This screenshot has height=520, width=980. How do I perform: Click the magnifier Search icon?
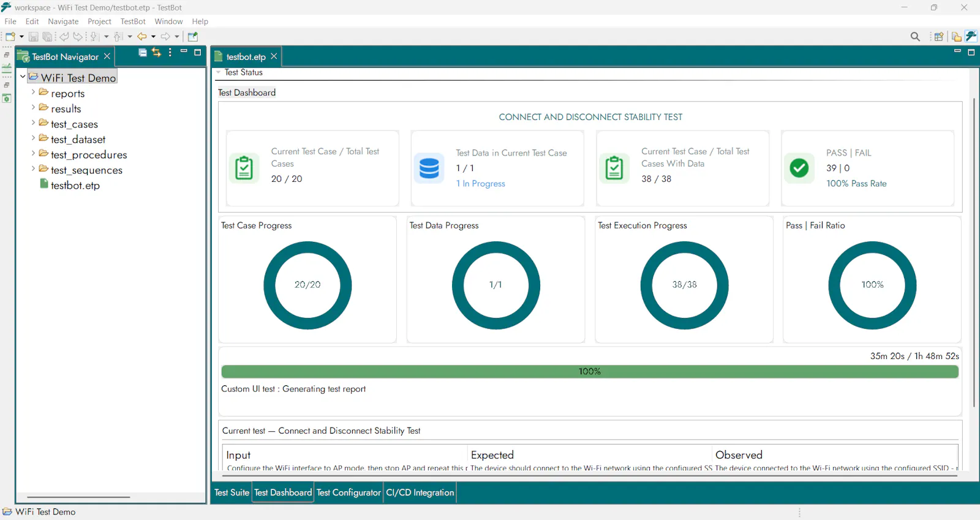point(915,37)
